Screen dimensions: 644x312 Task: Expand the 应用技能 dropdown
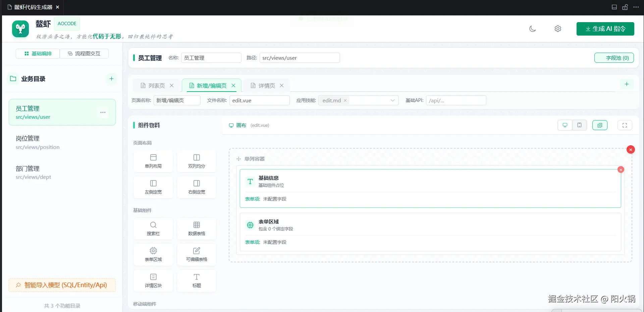[x=392, y=100]
